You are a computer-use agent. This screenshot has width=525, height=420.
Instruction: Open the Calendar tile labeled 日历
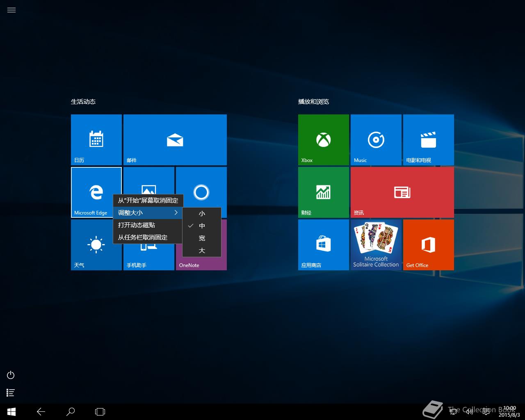96,140
